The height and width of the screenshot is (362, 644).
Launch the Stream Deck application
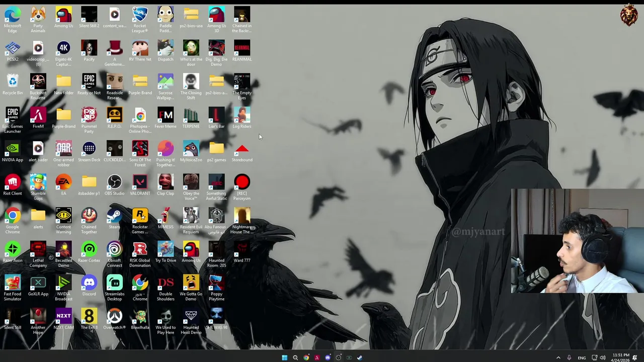89,152
